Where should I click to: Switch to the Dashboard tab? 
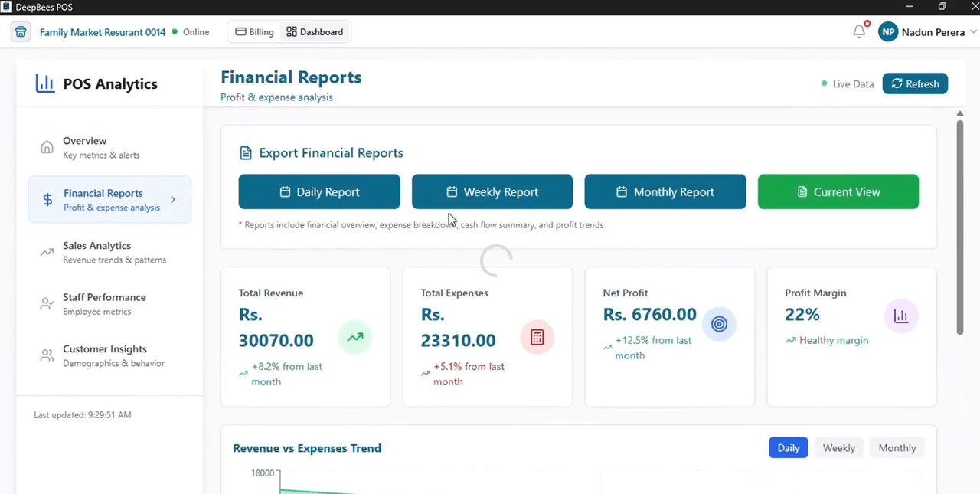tap(315, 32)
